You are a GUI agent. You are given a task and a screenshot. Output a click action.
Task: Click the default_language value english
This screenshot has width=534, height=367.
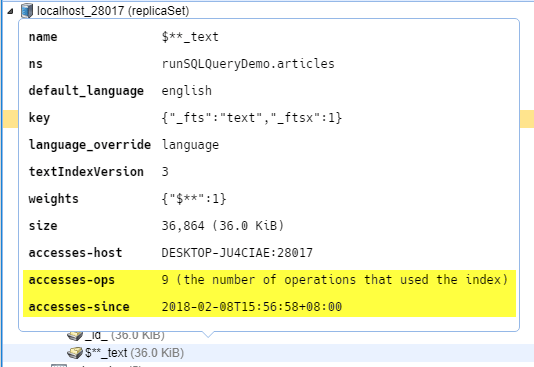point(187,91)
